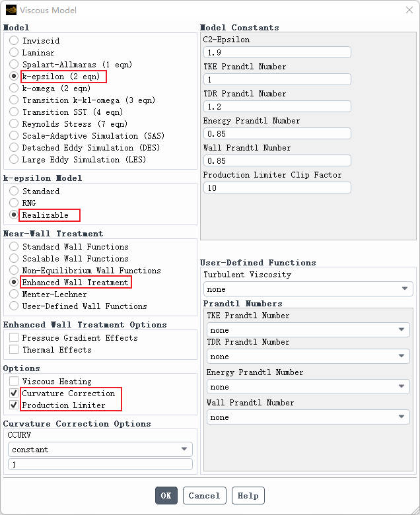Enable Pressure Gradient Effects checkbox
Viewport: 420px width, 515px height.
click(14, 338)
